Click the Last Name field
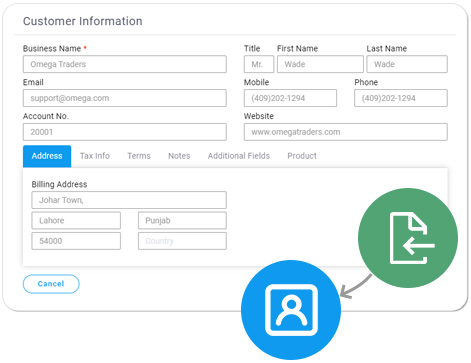Screen dimensions: 471x363 [407, 64]
